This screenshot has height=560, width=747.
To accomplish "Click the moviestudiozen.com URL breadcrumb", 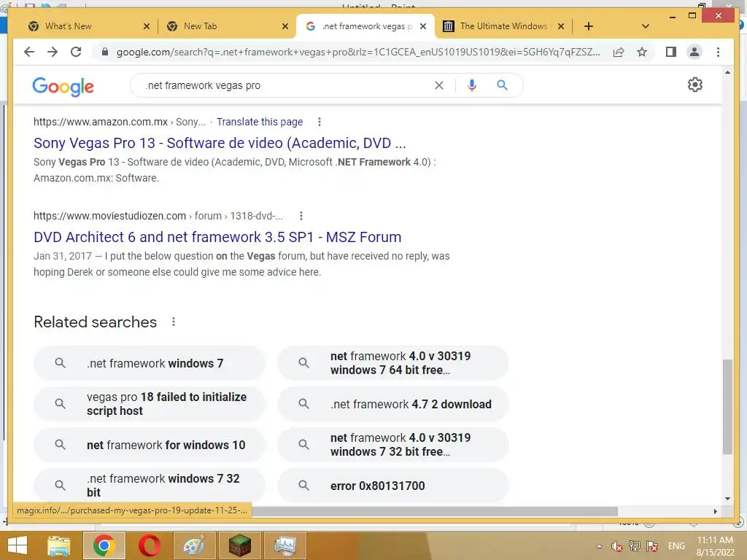I will 158,216.
